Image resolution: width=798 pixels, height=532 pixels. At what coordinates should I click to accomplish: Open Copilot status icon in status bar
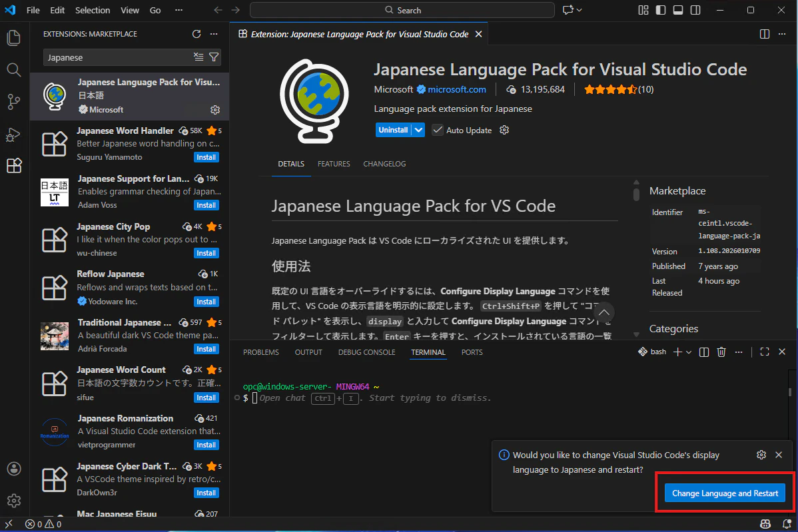(765, 524)
